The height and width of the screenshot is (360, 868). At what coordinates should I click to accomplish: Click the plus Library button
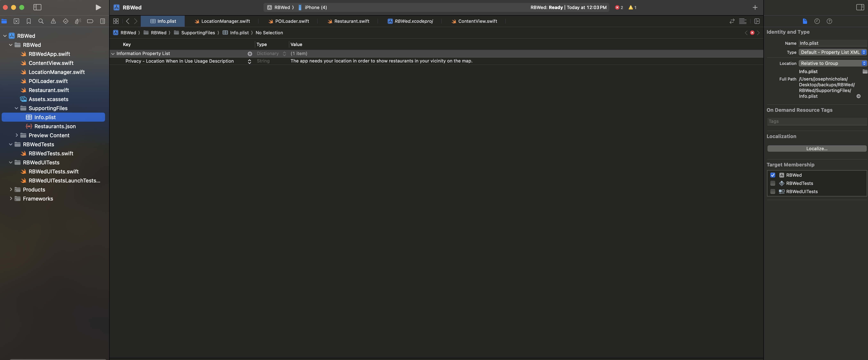tap(755, 7)
